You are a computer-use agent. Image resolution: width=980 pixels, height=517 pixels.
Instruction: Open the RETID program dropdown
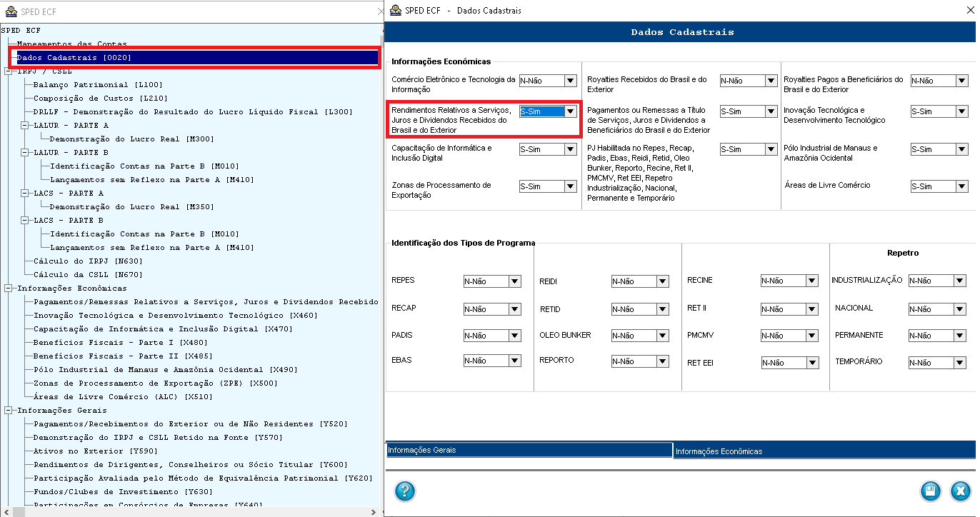[662, 309]
